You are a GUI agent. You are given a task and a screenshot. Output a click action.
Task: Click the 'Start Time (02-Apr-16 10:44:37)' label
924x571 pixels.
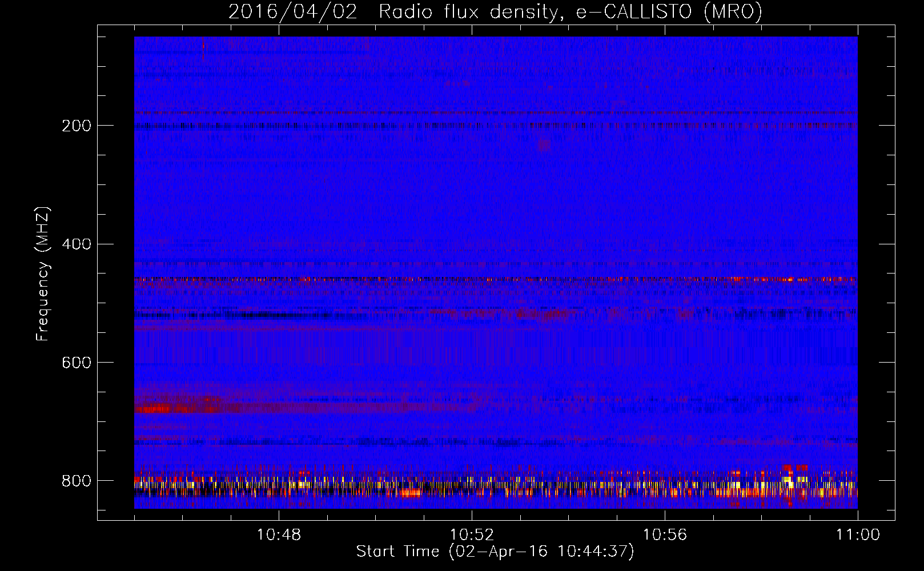pos(495,552)
